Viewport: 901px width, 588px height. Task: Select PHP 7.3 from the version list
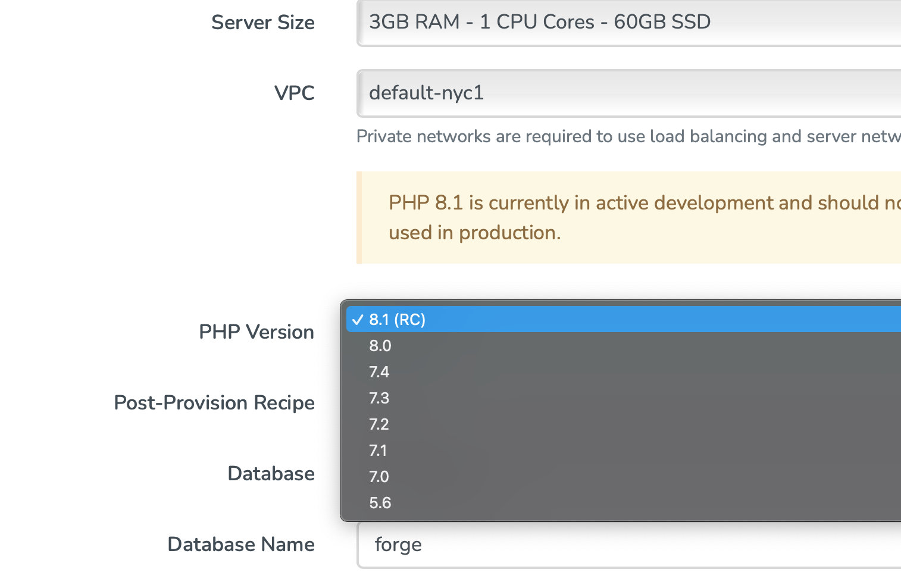[379, 398]
